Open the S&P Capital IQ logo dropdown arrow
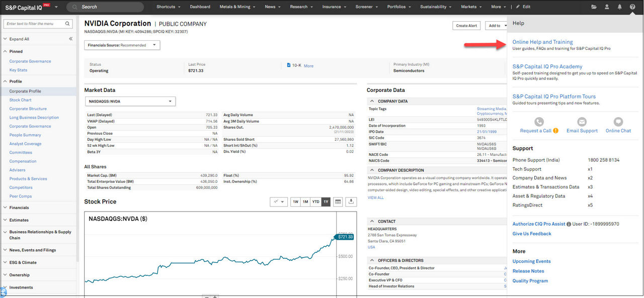The image size is (644, 298). pyautogui.click(x=56, y=7)
